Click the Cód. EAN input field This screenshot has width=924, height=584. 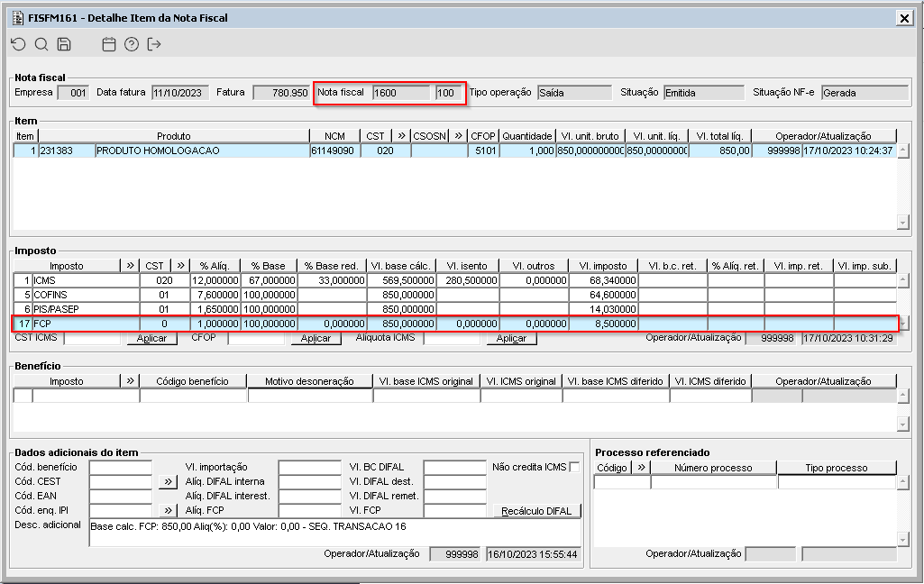coord(121,497)
